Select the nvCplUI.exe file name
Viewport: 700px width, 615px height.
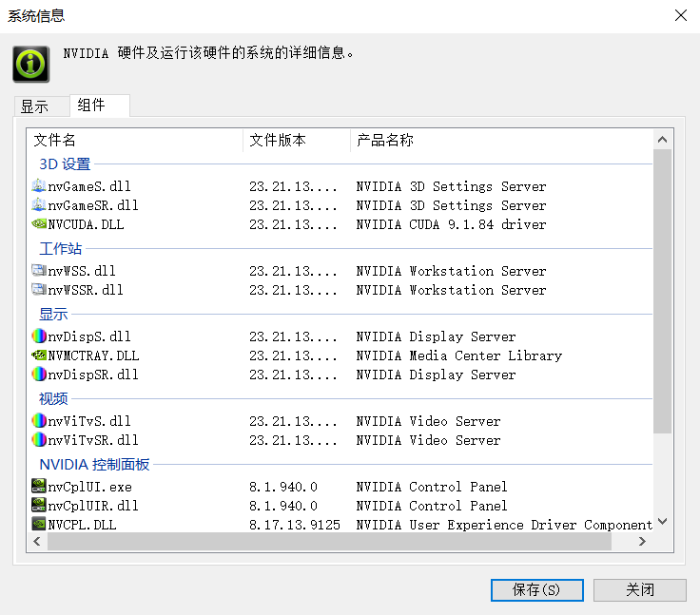(89, 487)
